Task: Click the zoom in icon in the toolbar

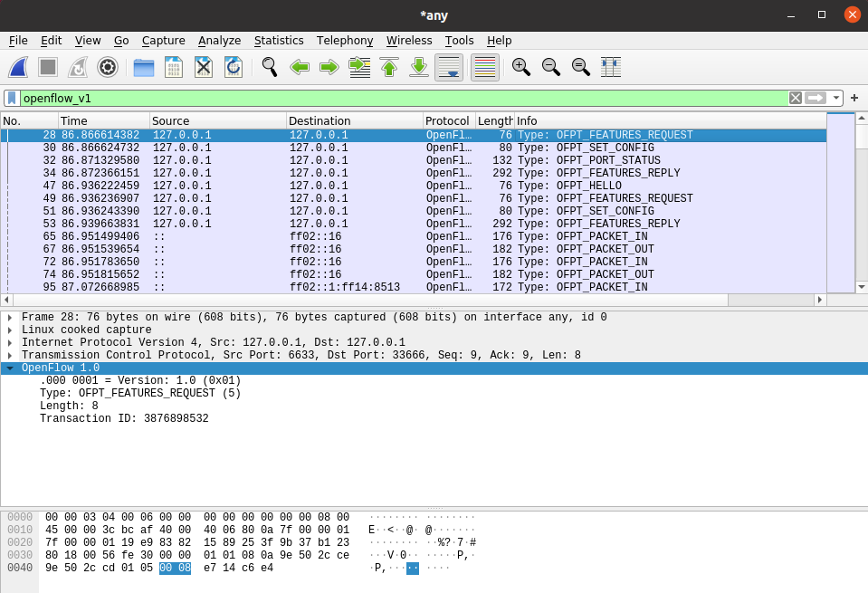Action: point(520,67)
